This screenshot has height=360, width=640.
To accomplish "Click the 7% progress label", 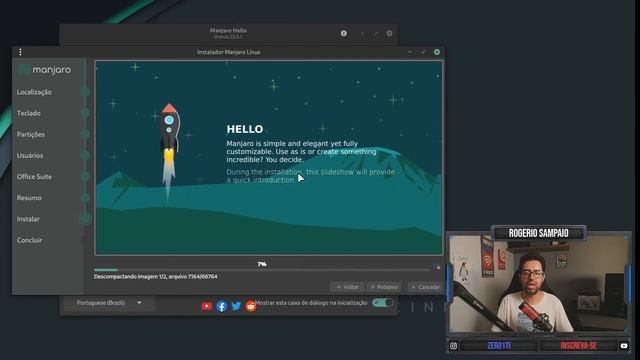I will pos(262,264).
